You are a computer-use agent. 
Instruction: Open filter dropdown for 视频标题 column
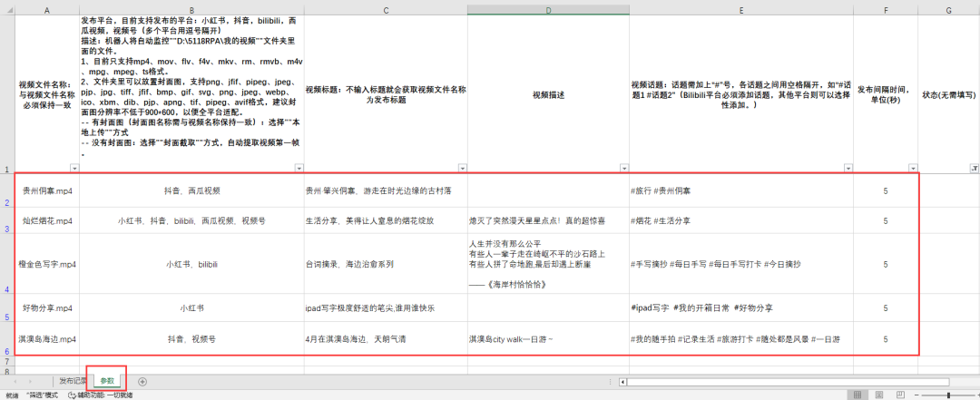pyautogui.click(x=463, y=168)
